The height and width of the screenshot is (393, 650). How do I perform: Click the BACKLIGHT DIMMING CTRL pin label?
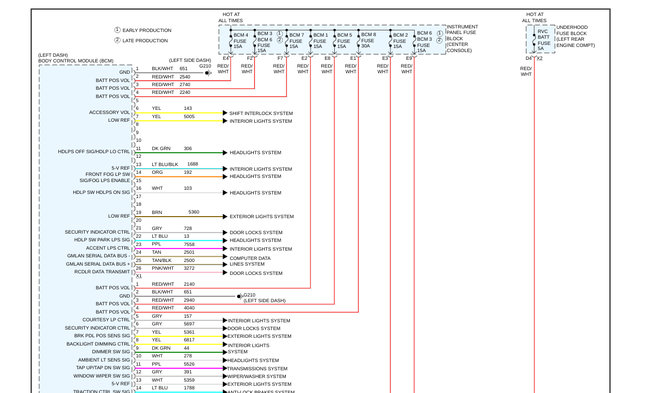pos(98,344)
